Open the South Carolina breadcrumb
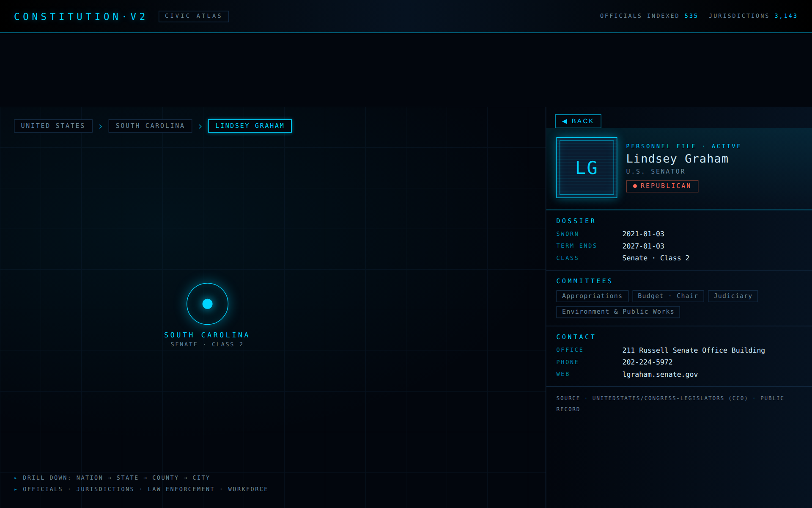 [150, 126]
